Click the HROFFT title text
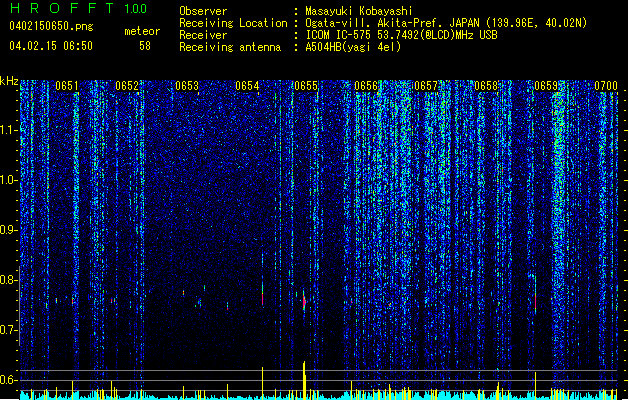The height and width of the screenshot is (400, 629). [x=63, y=8]
